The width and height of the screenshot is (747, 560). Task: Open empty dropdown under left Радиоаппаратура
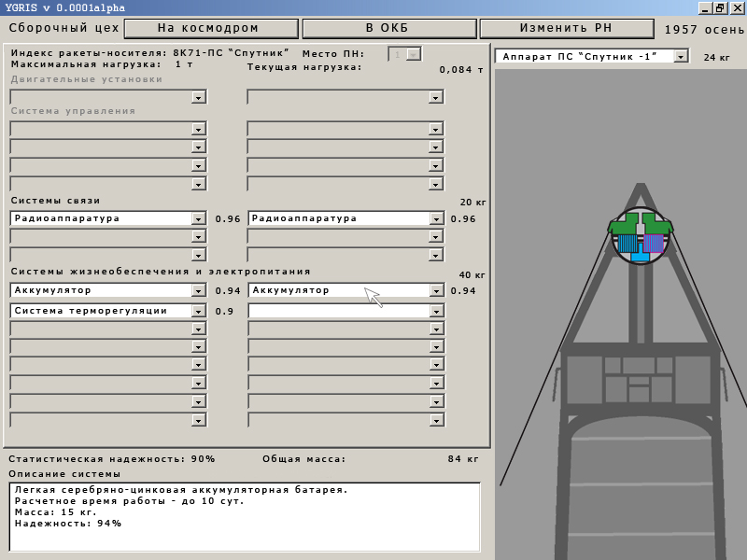coord(198,237)
